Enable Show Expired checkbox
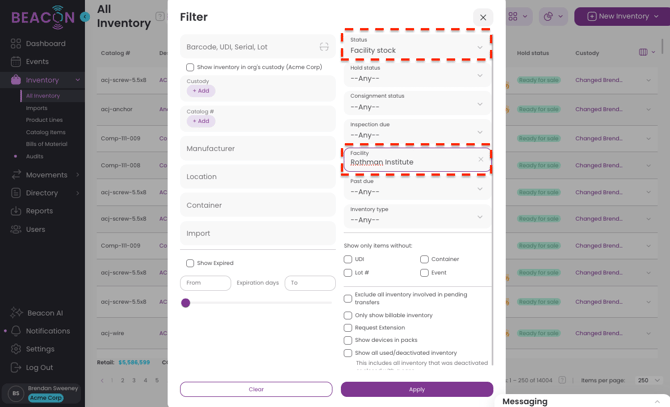Viewport: 670px width, 407px height. (190, 263)
